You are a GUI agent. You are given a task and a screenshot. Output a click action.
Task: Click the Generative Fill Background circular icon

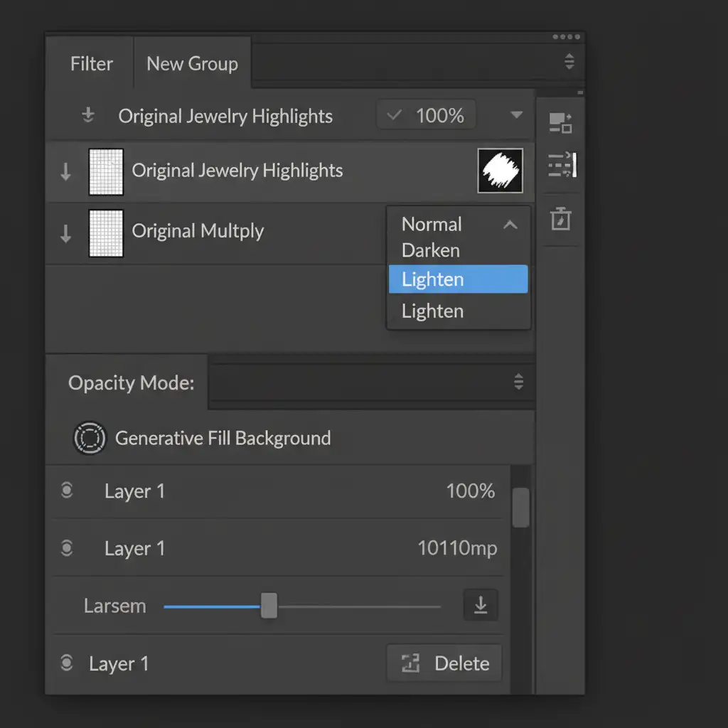point(90,438)
